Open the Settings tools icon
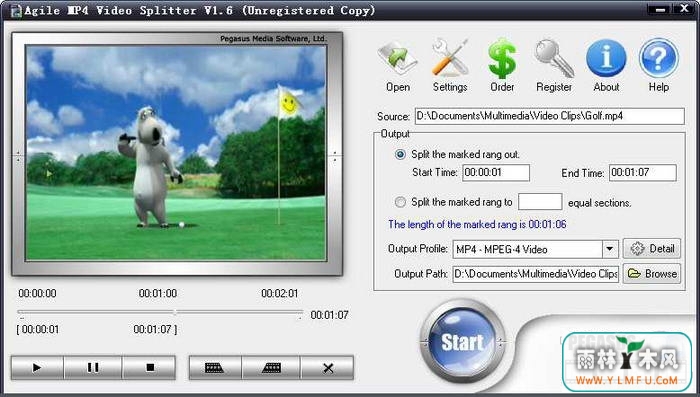Screen dimensions: 700x397 click(450, 65)
